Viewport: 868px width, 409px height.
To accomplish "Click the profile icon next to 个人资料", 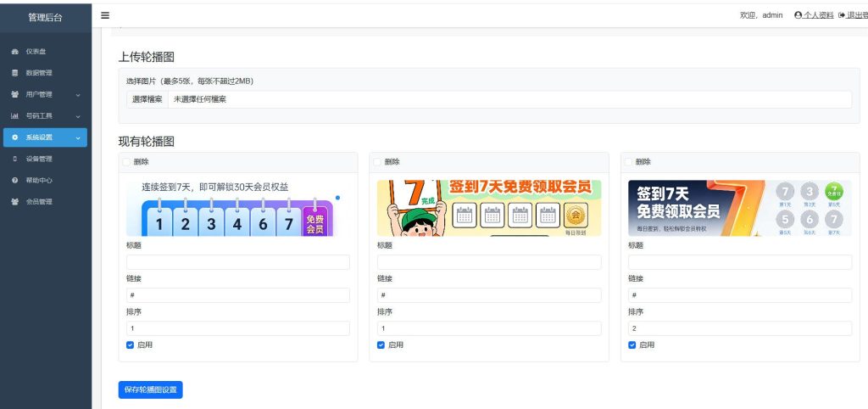I will pyautogui.click(x=798, y=15).
